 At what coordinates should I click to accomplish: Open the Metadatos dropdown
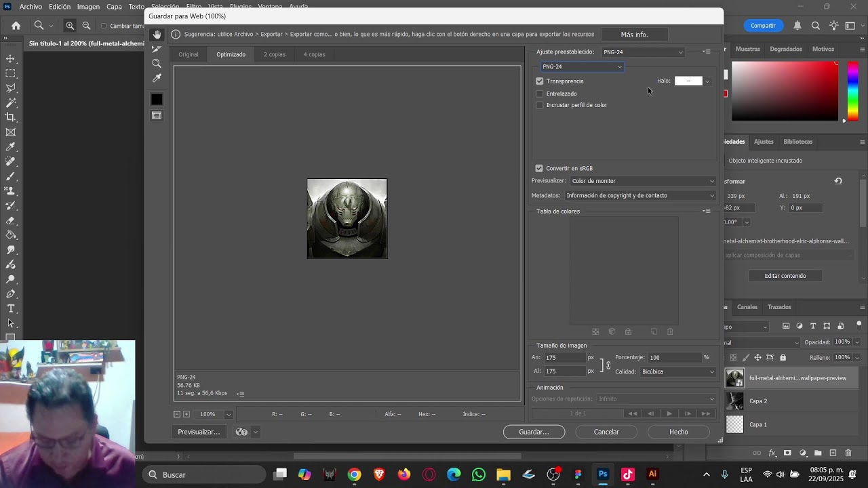click(640, 196)
